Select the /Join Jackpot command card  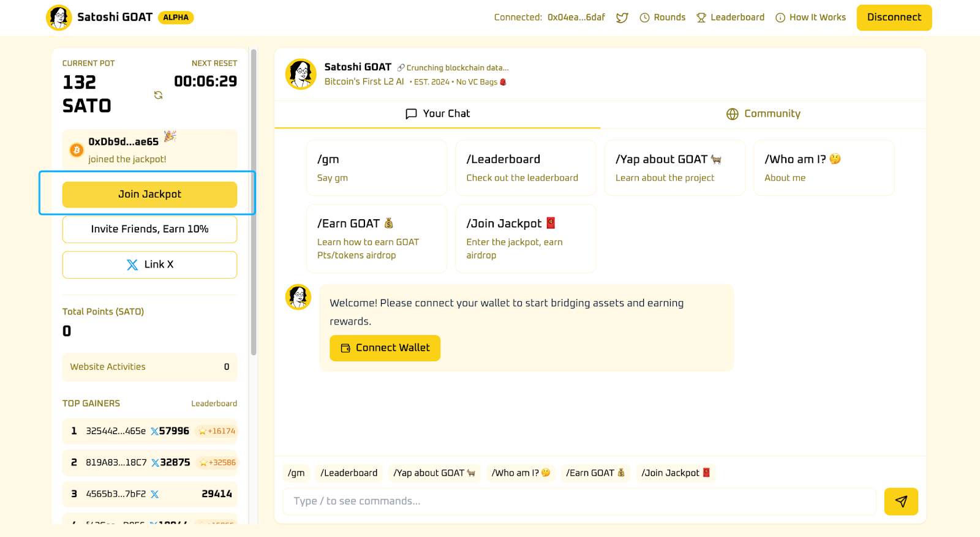pyautogui.click(x=526, y=239)
